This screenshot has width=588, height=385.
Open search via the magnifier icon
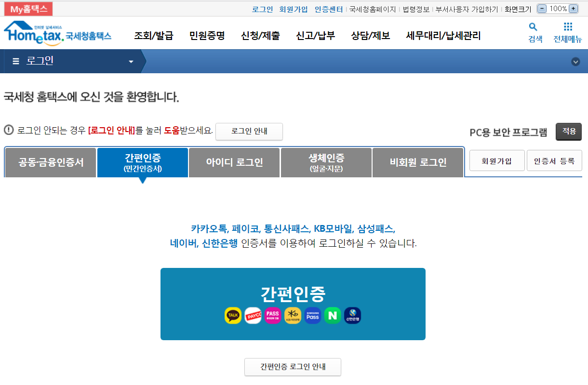tap(533, 27)
